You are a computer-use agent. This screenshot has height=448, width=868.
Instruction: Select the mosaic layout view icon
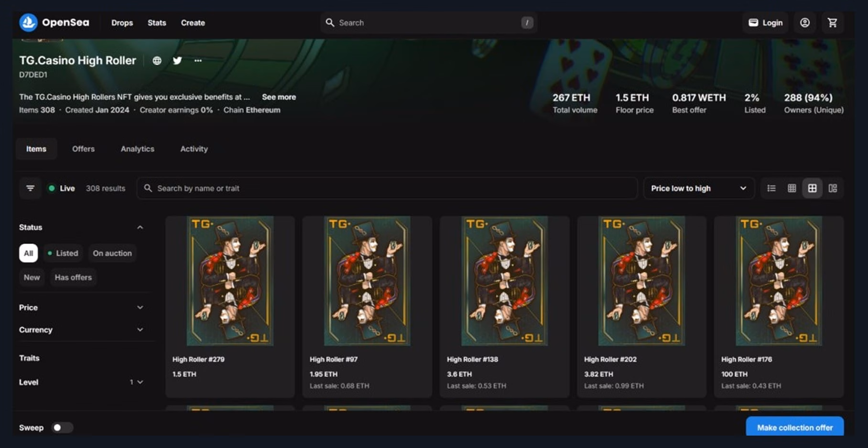tap(833, 188)
